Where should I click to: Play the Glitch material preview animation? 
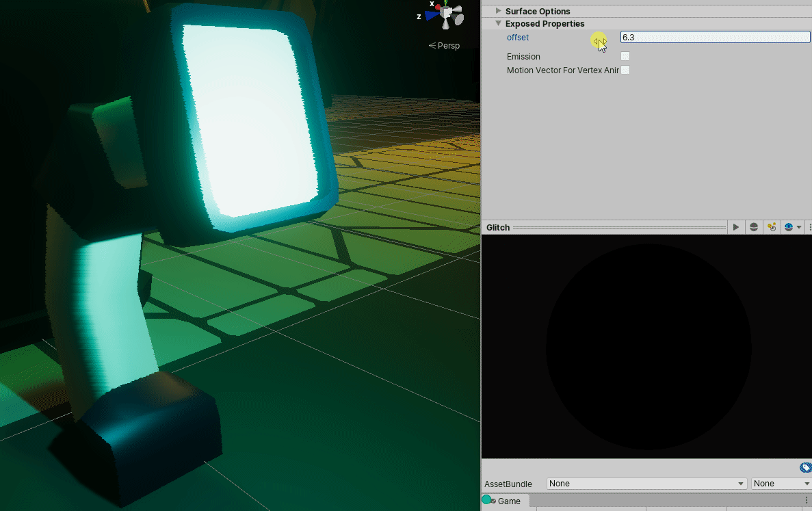click(x=736, y=227)
